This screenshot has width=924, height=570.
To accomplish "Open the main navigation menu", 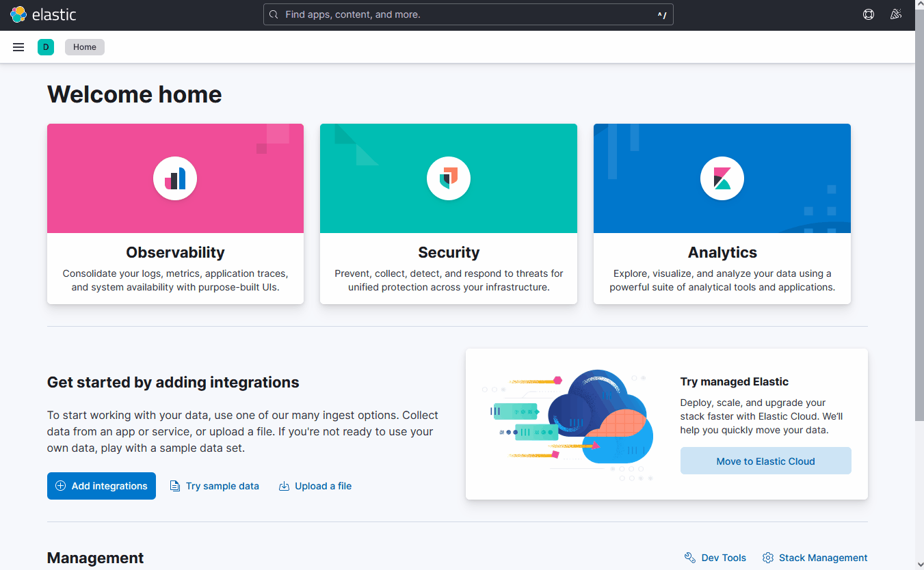I will click(18, 46).
